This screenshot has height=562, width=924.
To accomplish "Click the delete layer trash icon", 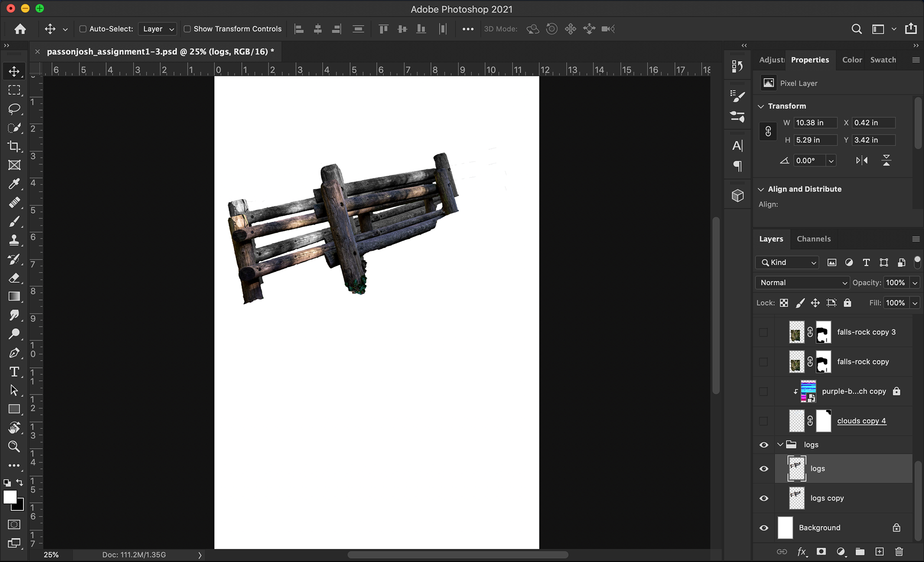I will click(x=899, y=551).
